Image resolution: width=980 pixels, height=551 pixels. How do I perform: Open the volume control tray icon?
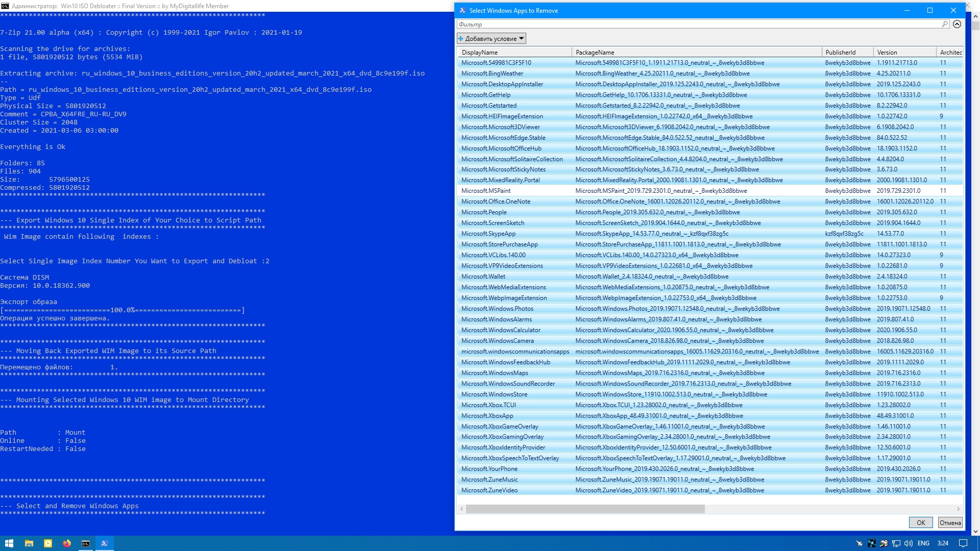(x=908, y=543)
